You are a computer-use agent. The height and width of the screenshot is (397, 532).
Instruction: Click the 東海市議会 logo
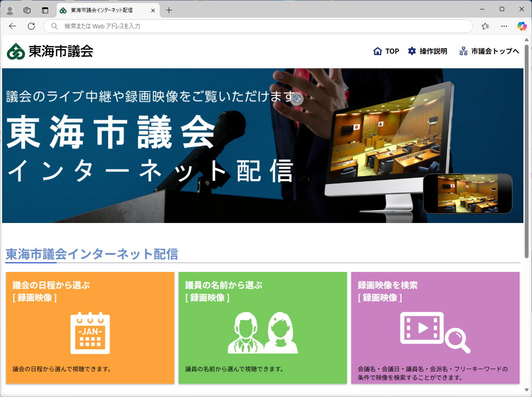(50, 52)
